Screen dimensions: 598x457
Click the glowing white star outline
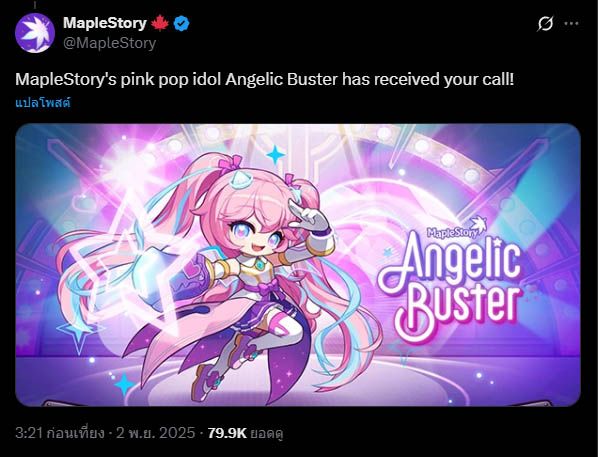tap(126, 256)
